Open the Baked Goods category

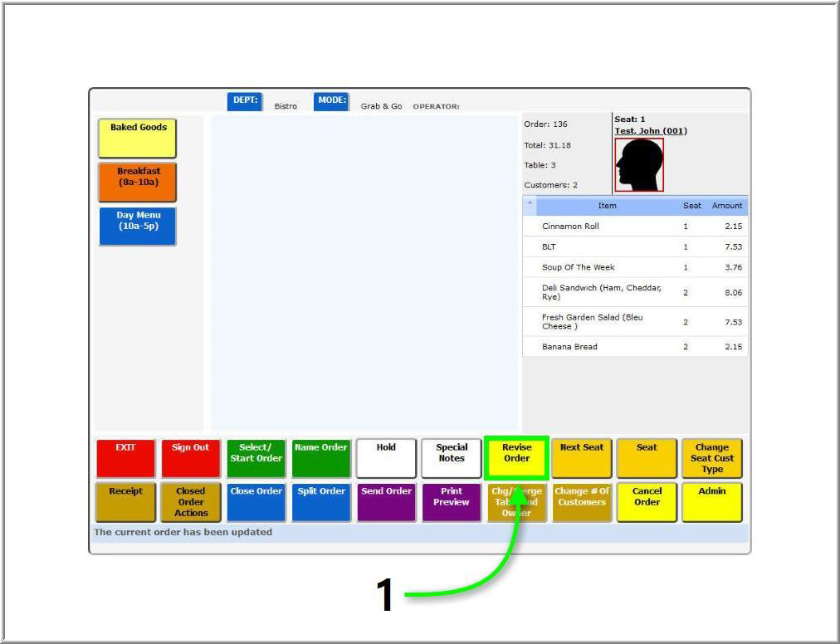pyautogui.click(x=138, y=138)
